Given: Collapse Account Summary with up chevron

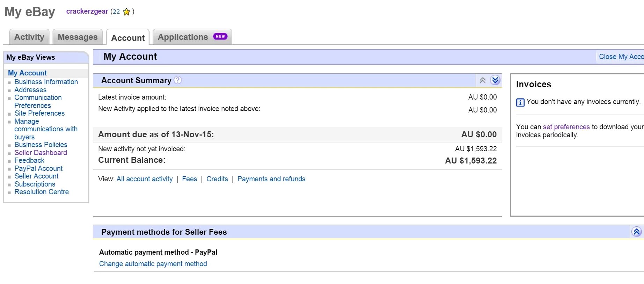Looking at the screenshot, I should (x=483, y=80).
